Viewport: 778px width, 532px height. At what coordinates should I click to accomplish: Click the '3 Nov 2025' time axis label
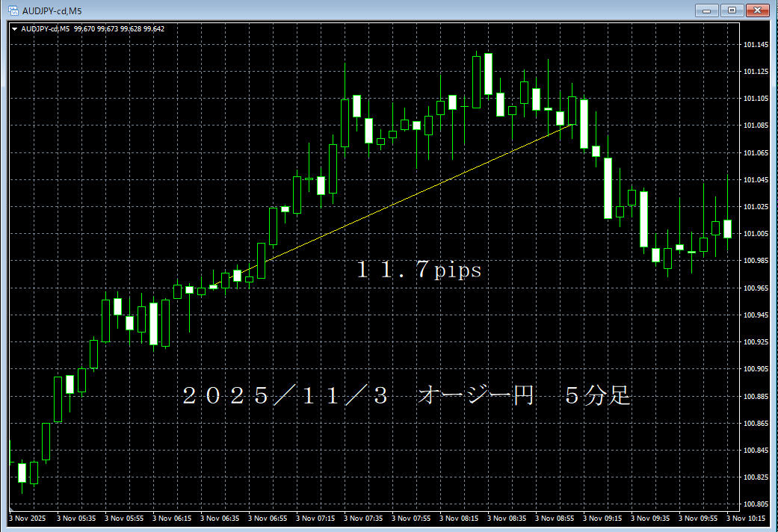(28, 518)
